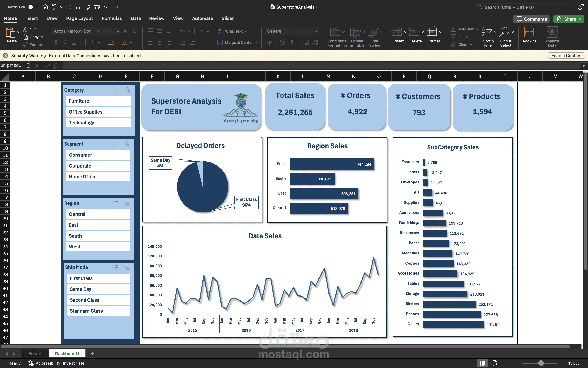
Task: Click Page Layout view icon in status bar
Action: pos(495,363)
